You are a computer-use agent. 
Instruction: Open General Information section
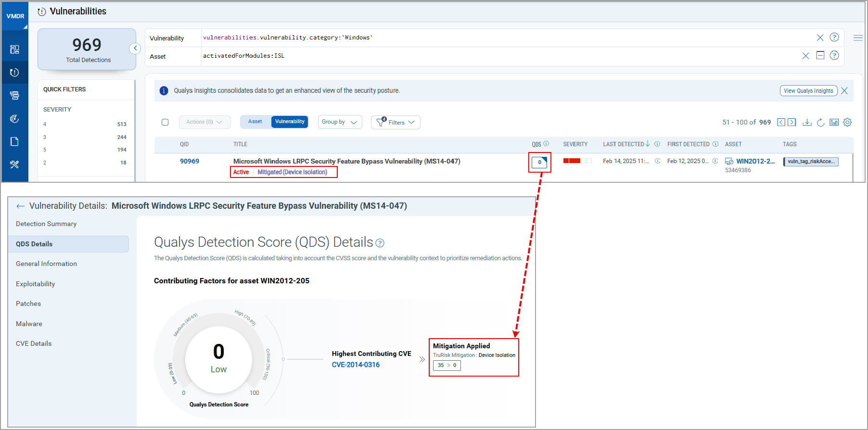(46, 264)
